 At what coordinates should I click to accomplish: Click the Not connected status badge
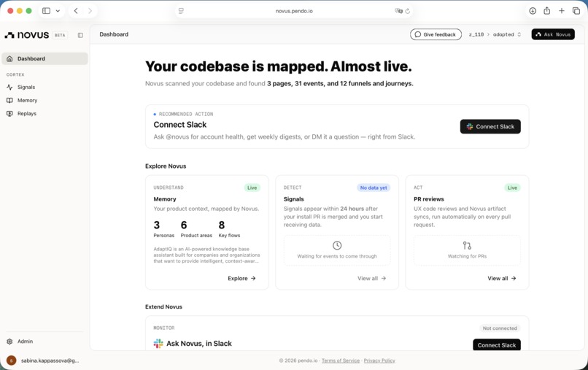click(500, 328)
